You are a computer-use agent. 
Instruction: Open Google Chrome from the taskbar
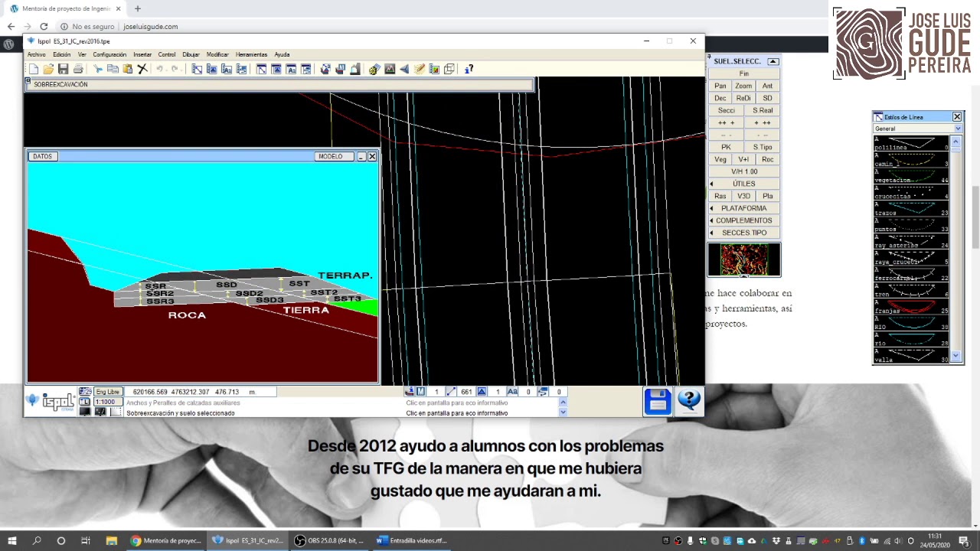(x=165, y=540)
